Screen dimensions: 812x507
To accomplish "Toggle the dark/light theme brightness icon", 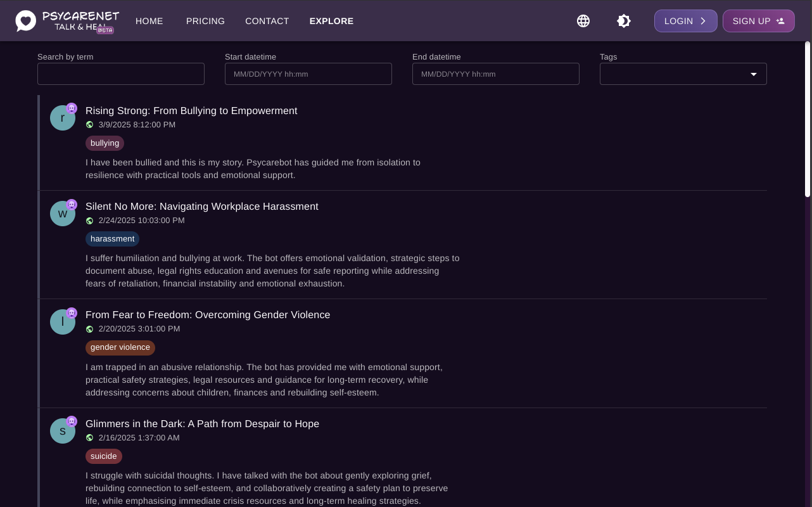I will (x=624, y=21).
